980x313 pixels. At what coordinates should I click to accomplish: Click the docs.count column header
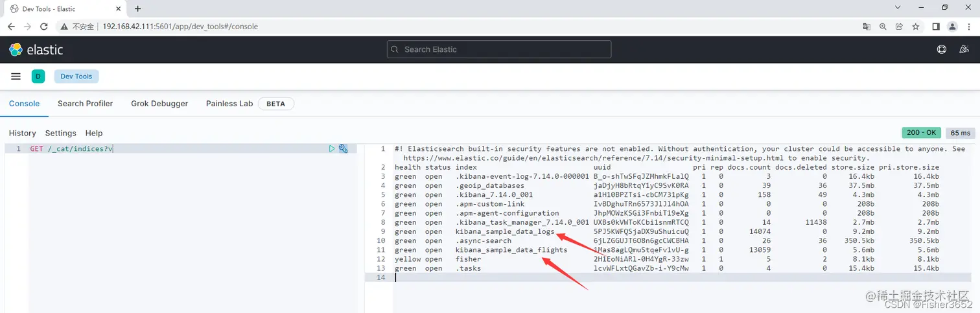(x=749, y=167)
